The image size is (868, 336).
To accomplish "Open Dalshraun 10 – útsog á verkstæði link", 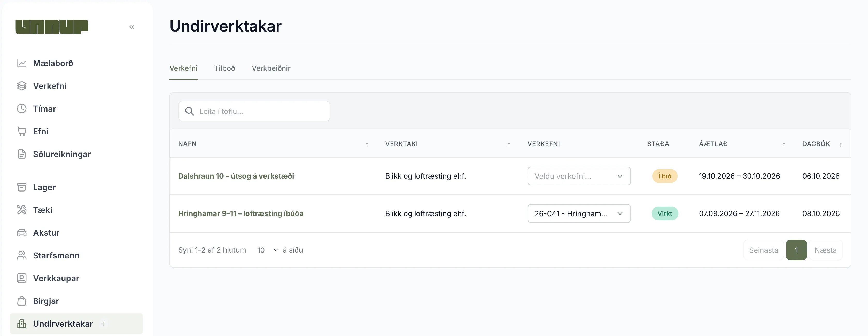I will click(x=236, y=176).
